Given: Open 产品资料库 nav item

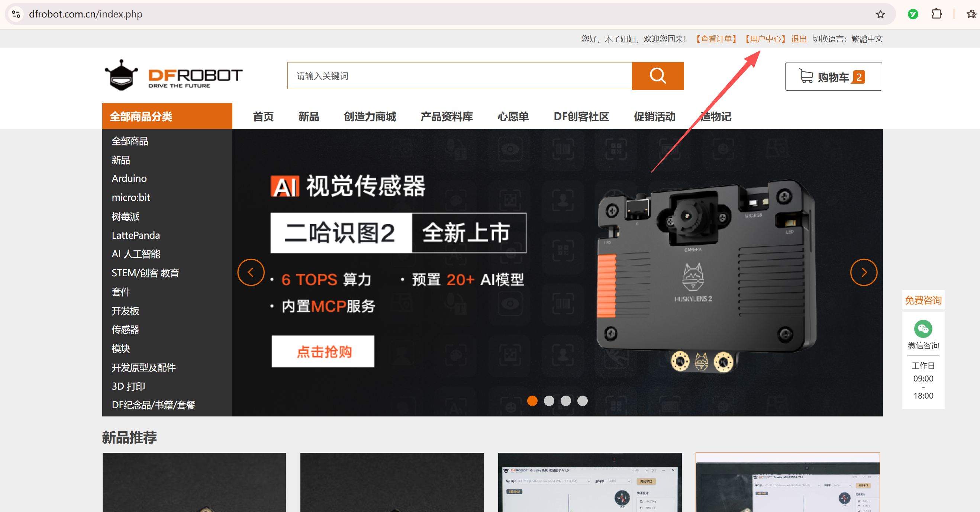Looking at the screenshot, I should coord(447,116).
